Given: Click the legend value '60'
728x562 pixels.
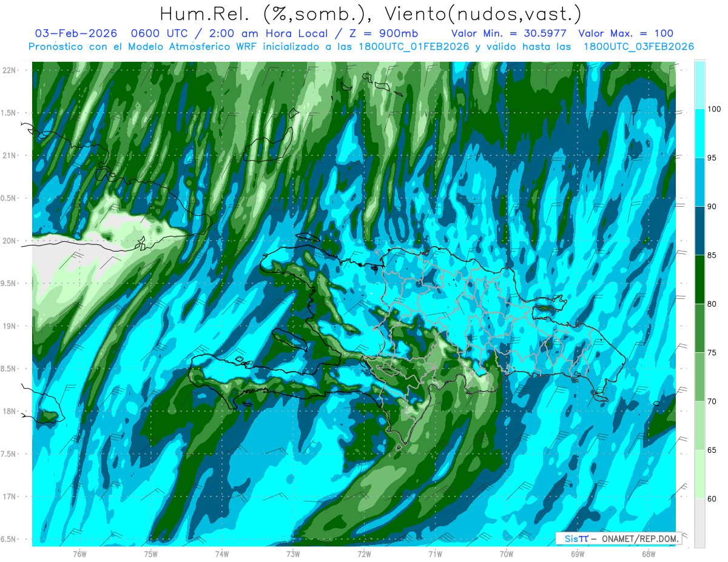Looking at the screenshot, I should (x=713, y=499).
